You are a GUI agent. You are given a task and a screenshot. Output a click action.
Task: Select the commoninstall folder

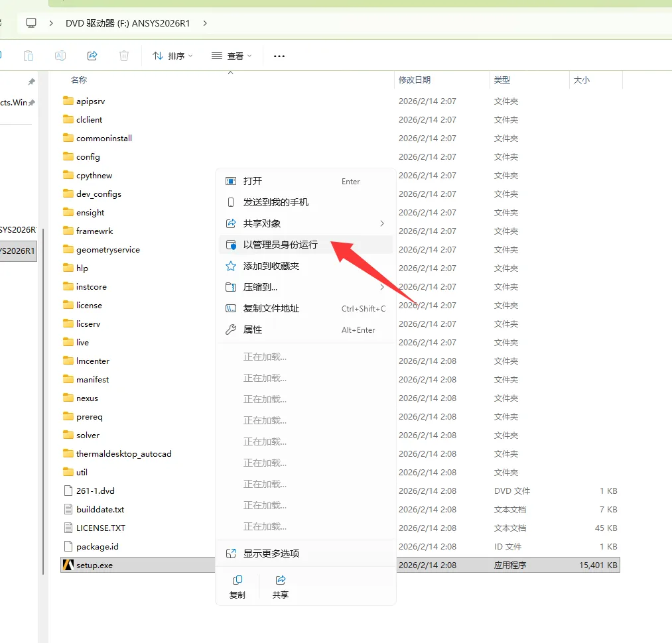tap(104, 139)
